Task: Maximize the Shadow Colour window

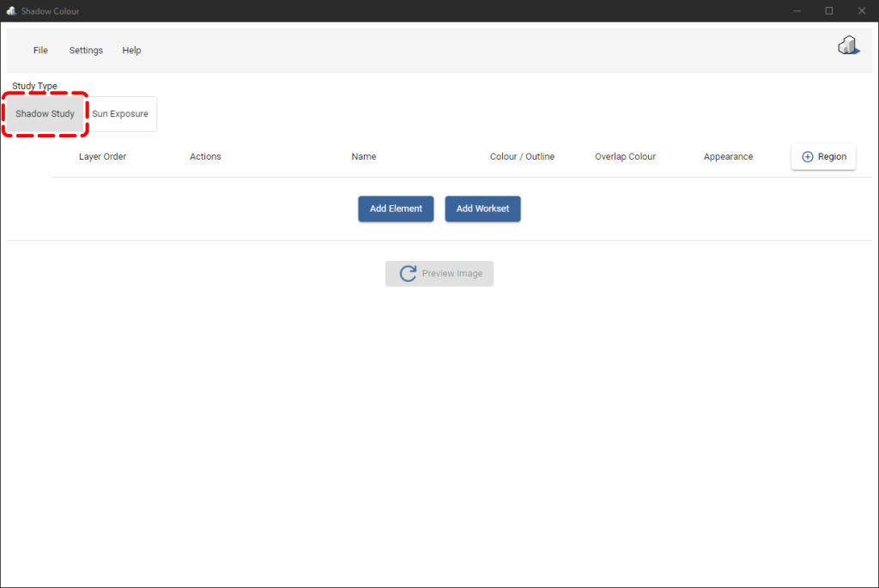Action: click(x=828, y=10)
